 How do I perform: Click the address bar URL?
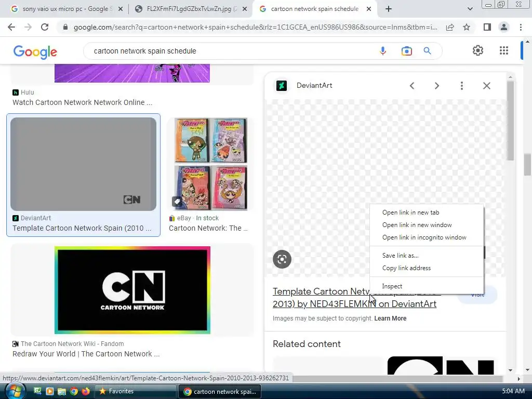(255, 27)
